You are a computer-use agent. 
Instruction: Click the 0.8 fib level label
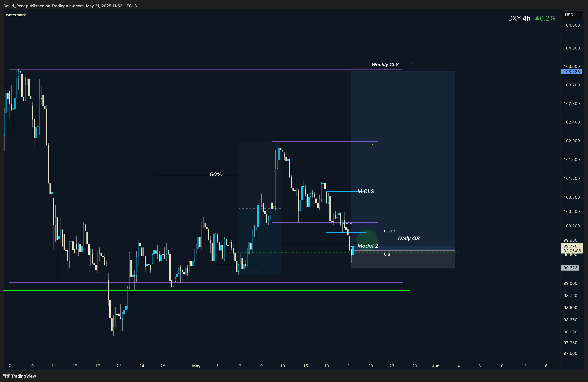click(387, 254)
